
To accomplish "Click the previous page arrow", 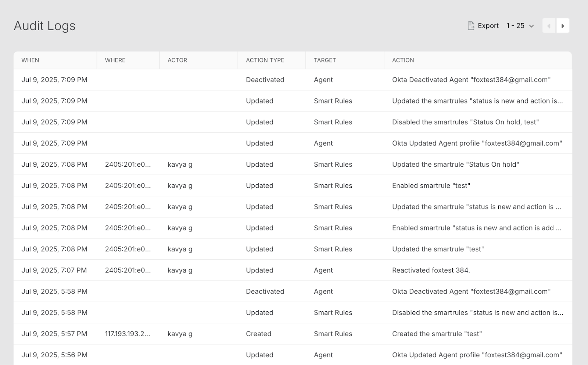I will (x=549, y=26).
